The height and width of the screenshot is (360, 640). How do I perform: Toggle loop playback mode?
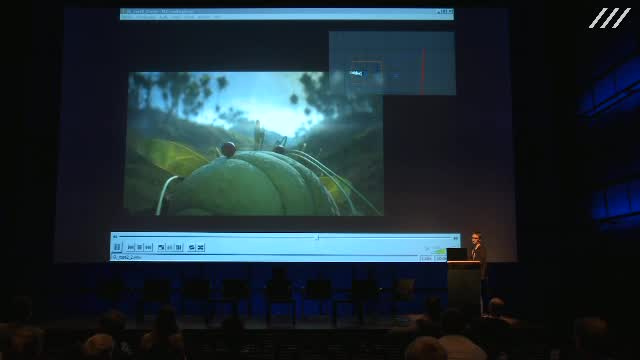click(x=191, y=247)
